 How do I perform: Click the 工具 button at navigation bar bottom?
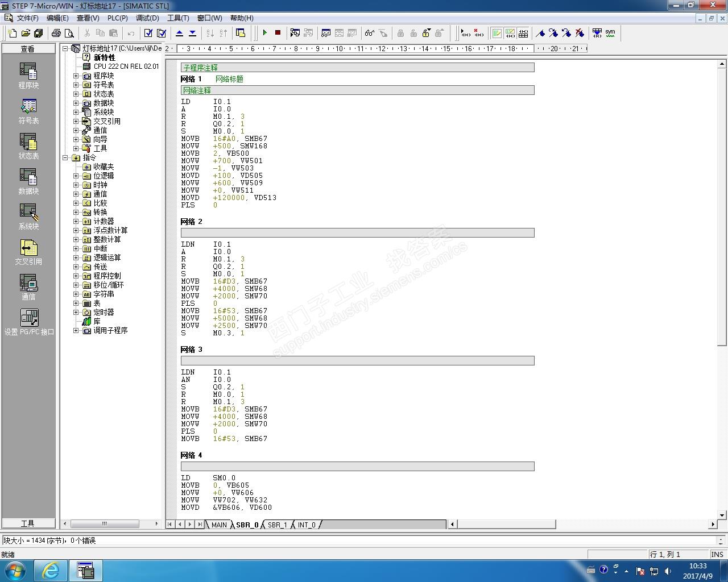(x=28, y=523)
